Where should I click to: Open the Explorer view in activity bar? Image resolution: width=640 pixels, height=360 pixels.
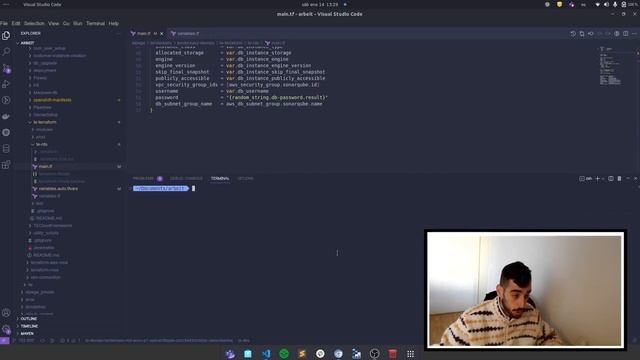pos(6,36)
